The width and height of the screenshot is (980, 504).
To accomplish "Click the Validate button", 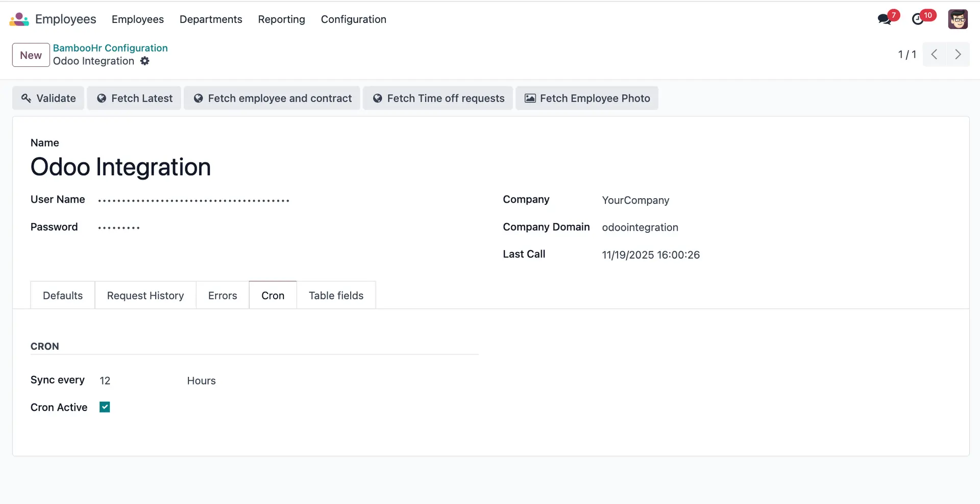I will [48, 99].
